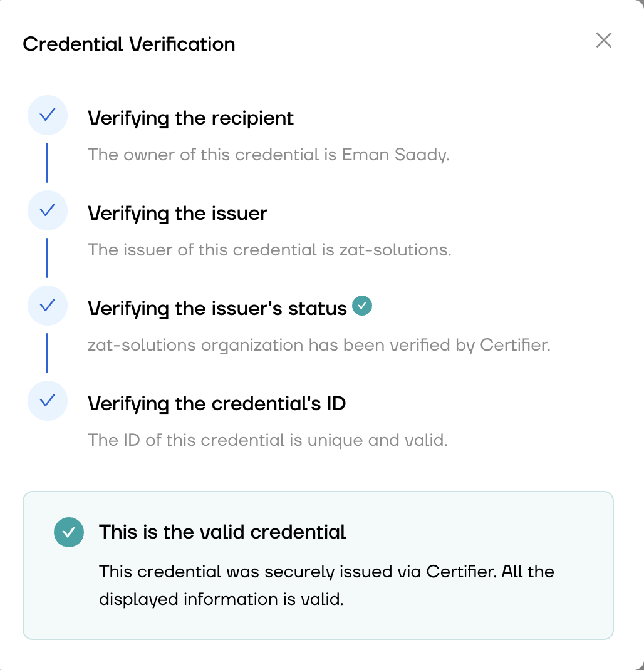The width and height of the screenshot is (644, 670).
Task: Click the This is the valid credential heading
Action: [222, 532]
